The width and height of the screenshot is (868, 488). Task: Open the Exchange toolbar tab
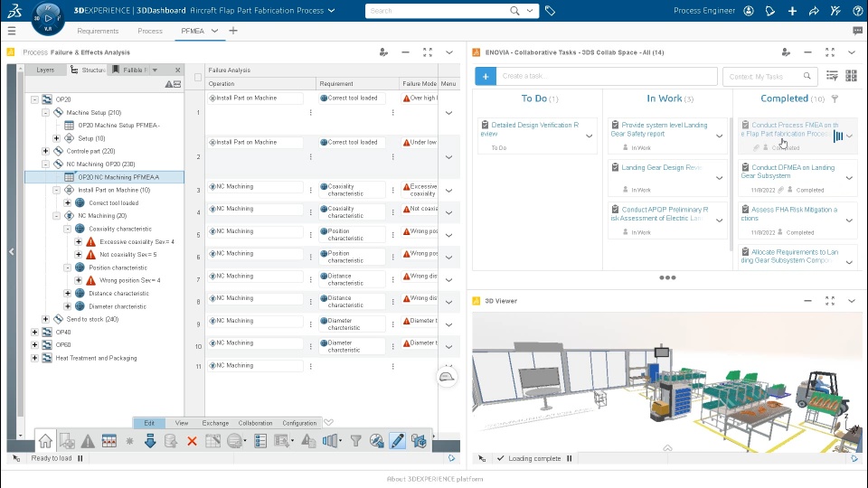(215, 423)
